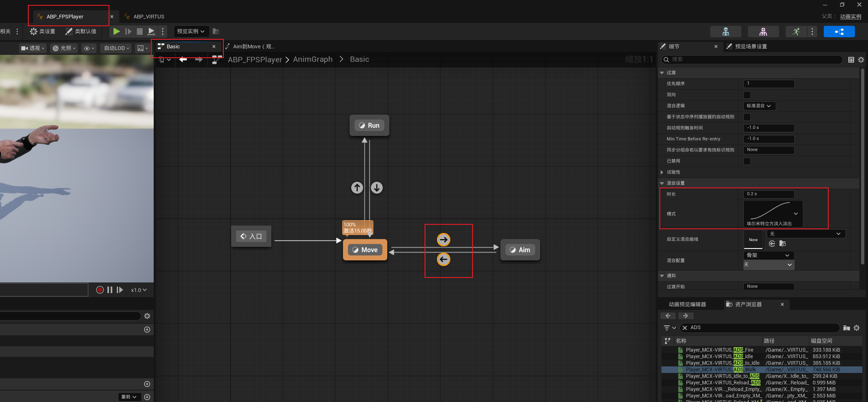Click the graph navigate forward arrow

[x=199, y=60]
